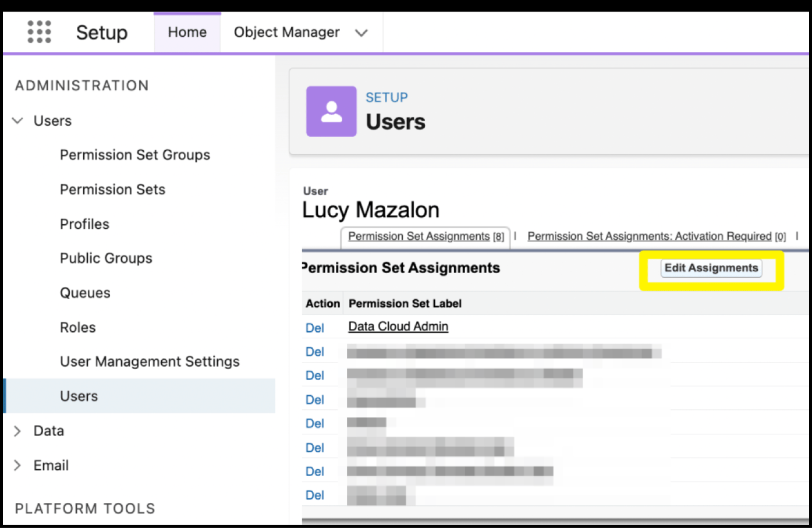812x528 pixels.
Task: Open Permission Set Groups settings
Action: click(x=135, y=155)
